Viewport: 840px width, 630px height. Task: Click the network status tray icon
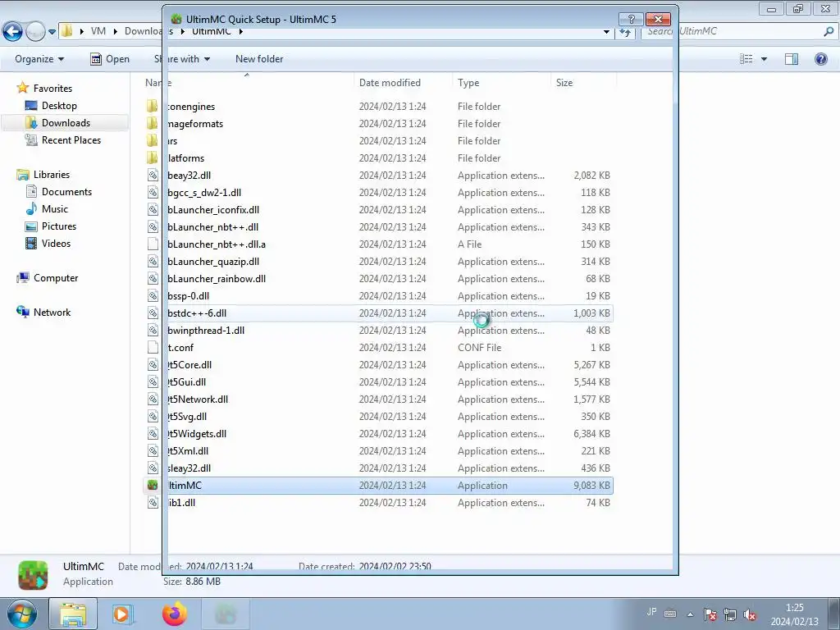(x=729, y=614)
